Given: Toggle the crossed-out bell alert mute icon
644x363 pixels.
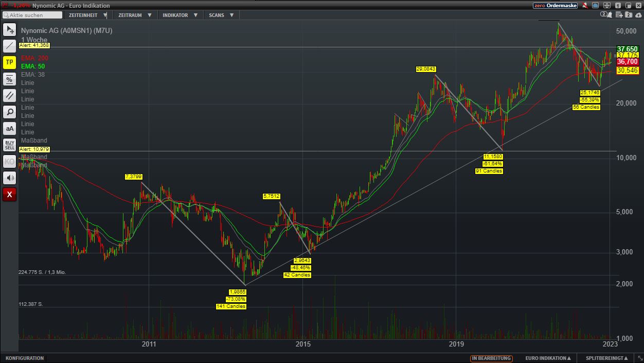Looking at the screenshot, I should [585, 6].
